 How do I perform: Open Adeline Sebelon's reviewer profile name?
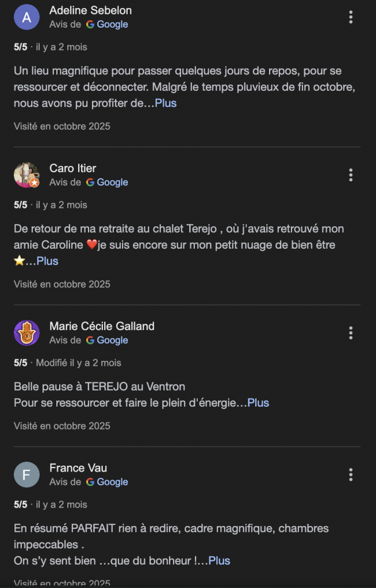tap(90, 10)
